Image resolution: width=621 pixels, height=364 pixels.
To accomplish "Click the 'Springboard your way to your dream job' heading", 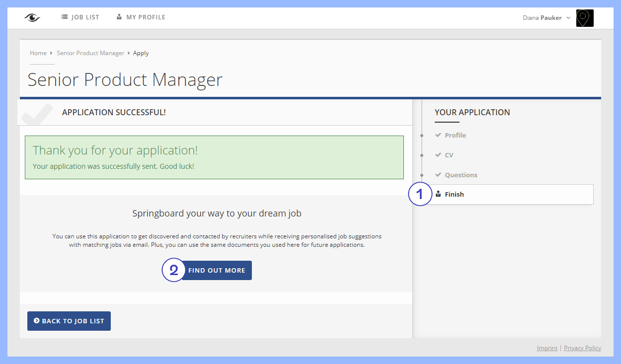I will [217, 214].
